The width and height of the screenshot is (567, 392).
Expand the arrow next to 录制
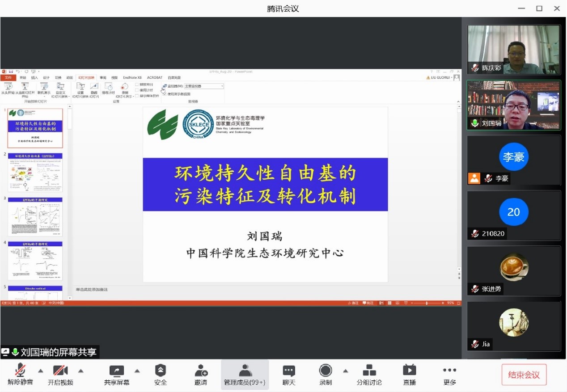coord(345,371)
